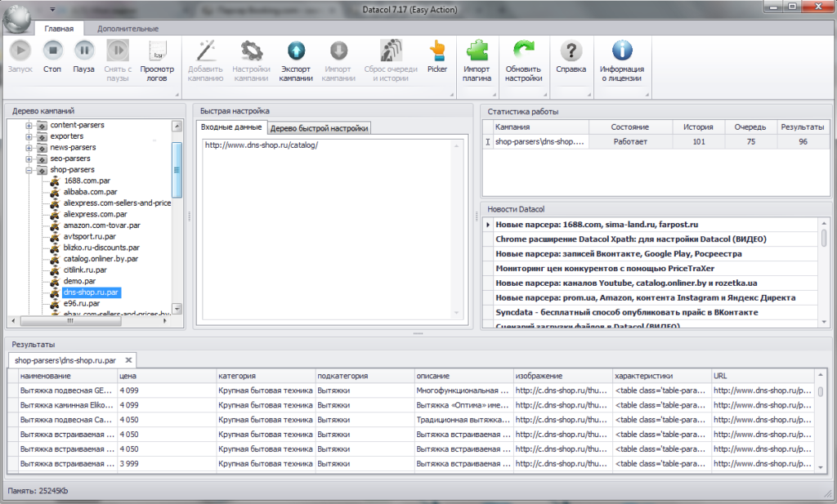
Task: Open Настройки кампании
Action: click(251, 60)
